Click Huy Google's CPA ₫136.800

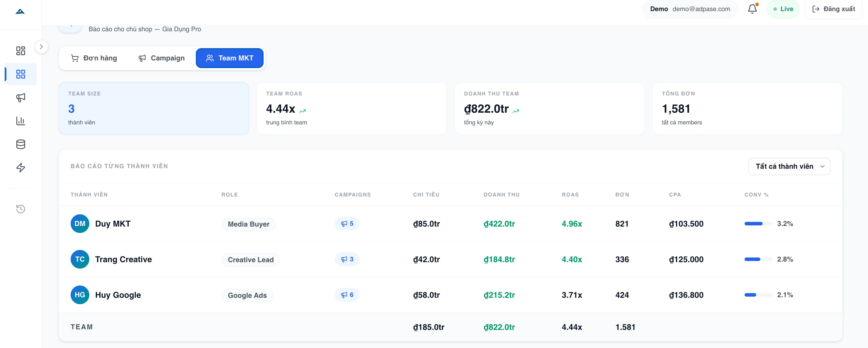pyautogui.click(x=686, y=295)
